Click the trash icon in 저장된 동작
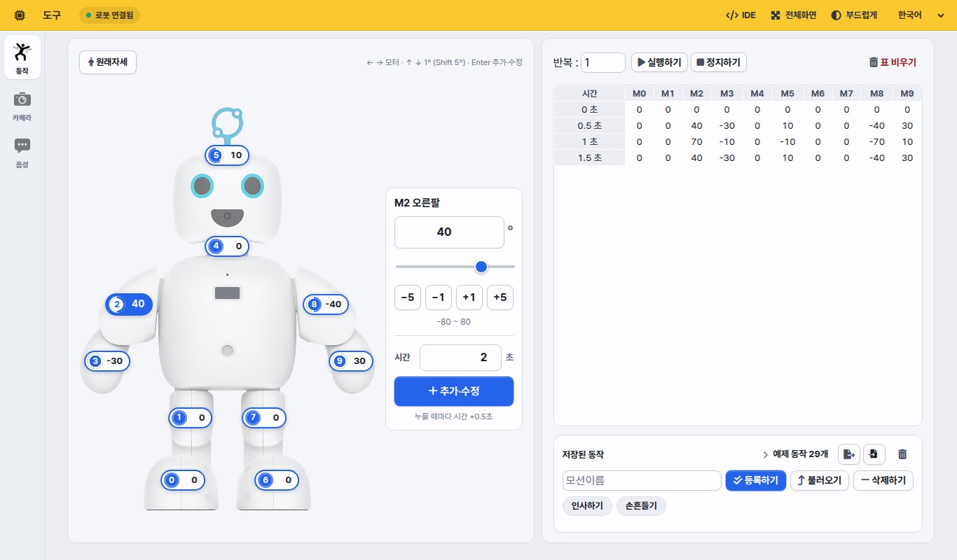Viewport: 957px width, 560px height. (x=902, y=454)
